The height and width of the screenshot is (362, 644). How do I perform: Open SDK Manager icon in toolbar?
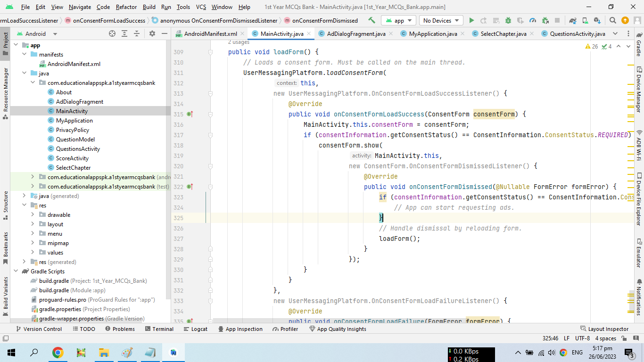pos(597,20)
